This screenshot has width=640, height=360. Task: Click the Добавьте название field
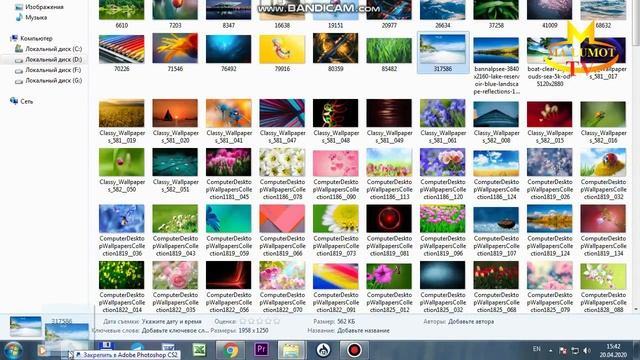(x=363, y=331)
